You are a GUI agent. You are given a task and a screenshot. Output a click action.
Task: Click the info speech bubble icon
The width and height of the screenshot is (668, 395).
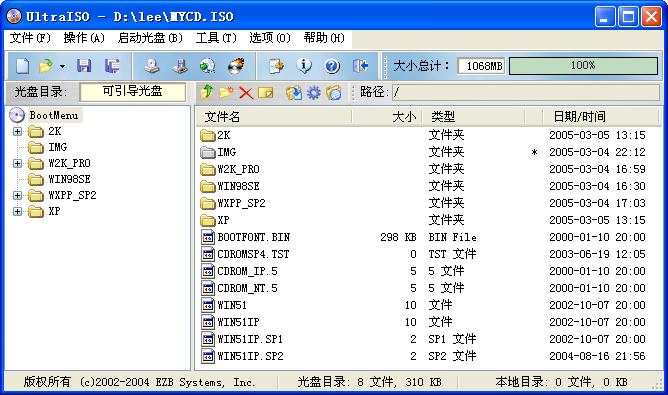tap(304, 66)
